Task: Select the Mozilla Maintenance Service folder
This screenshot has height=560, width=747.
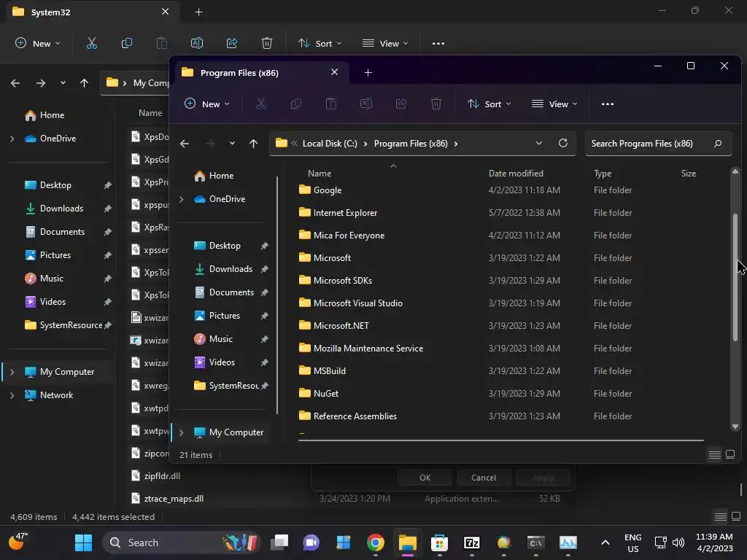Action: pos(368,348)
